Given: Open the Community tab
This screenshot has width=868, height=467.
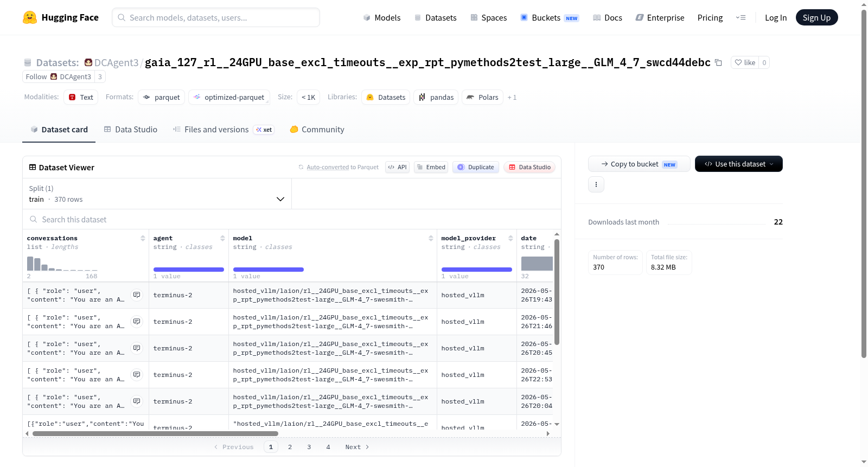Looking at the screenshot, I should click(x=317, y=130).
